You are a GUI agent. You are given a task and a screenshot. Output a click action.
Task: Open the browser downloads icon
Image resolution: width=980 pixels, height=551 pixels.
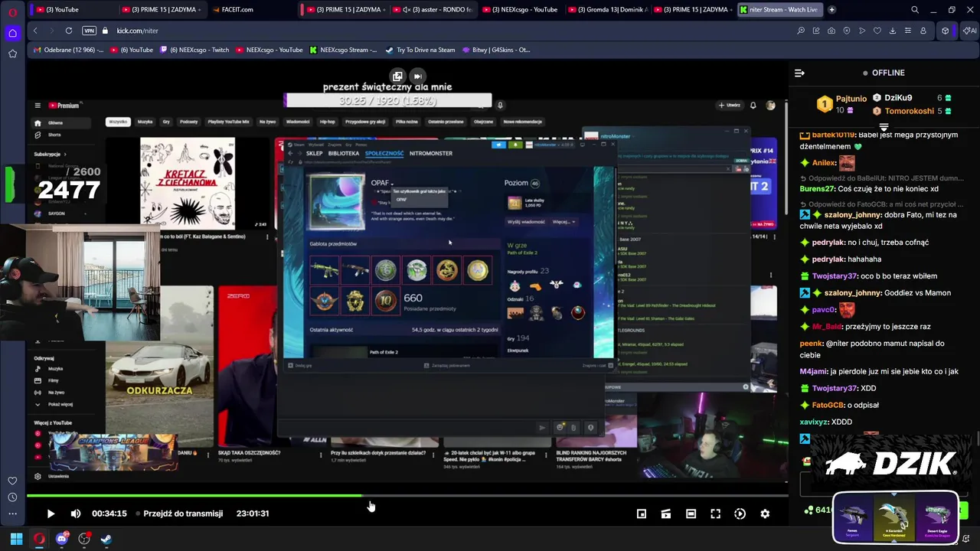893,31
